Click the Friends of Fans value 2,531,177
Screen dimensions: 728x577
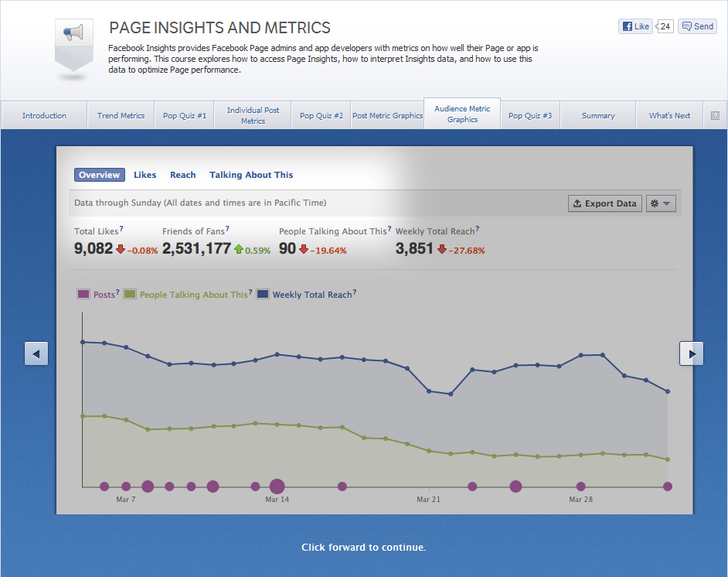(196, 248)
